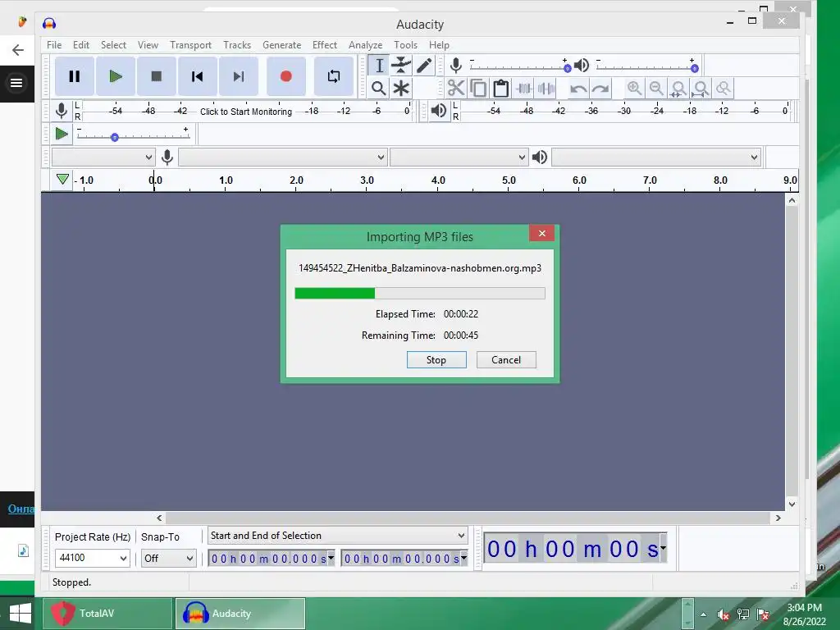Image resolution: width=840 pixels, height=630 pixels.
Task: Click Stop in import dialog
Action: pos(436,360)
